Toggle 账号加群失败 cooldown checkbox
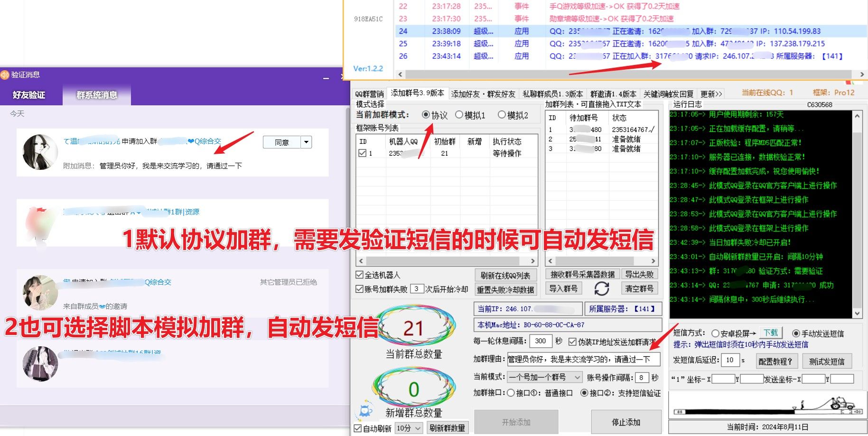The height and width of the screenshot is (436, 868). 360,289
